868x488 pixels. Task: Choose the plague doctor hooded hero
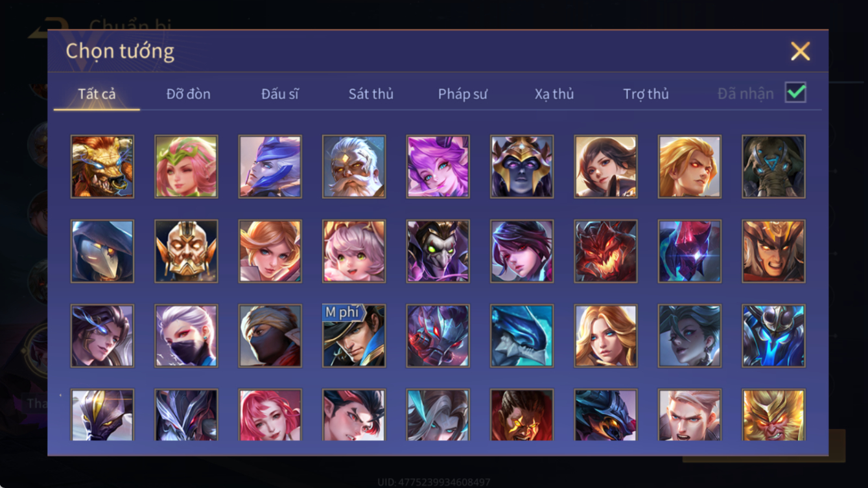pyautogui.click(x=102, y=251)
